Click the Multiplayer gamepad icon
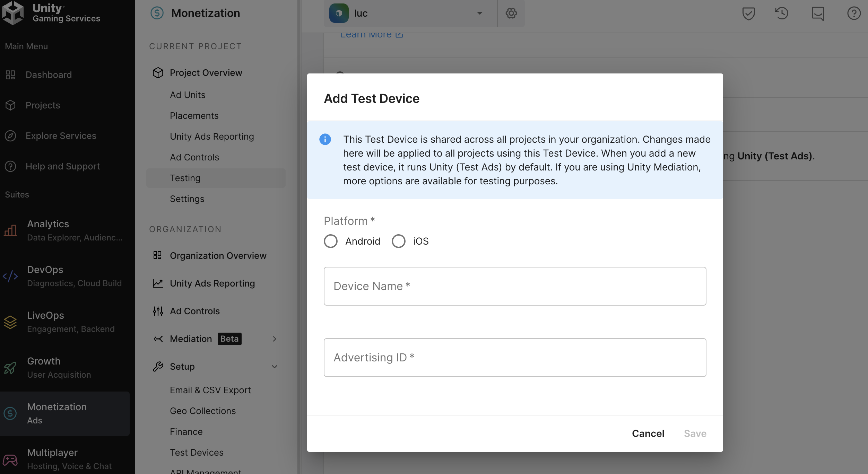The height and width of the screenshot is (474, 868). (10, 460)
